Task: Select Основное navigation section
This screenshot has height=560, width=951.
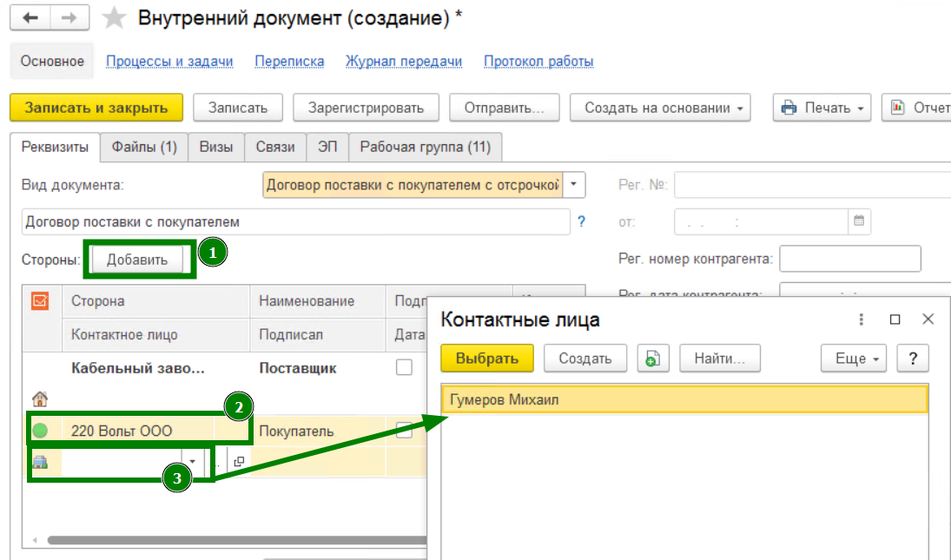Action: [x=52, y=62]
